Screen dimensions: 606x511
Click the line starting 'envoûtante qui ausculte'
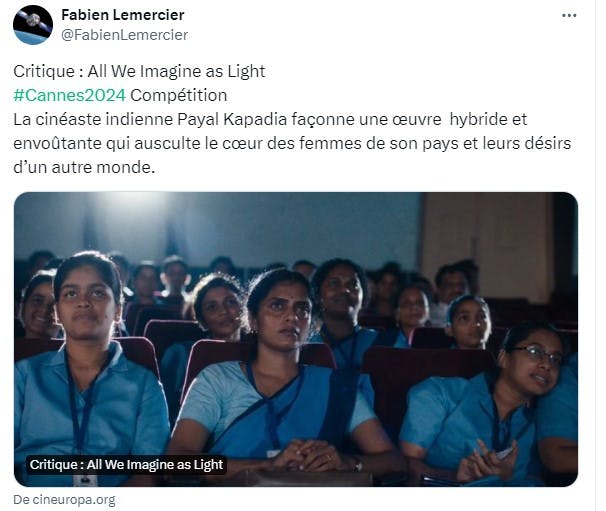click(292, 143)
